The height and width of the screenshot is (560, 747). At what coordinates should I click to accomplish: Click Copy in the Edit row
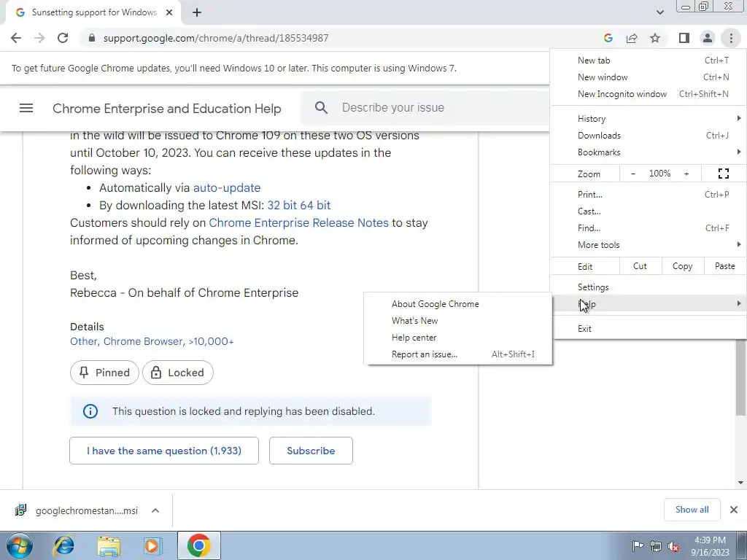682,266
